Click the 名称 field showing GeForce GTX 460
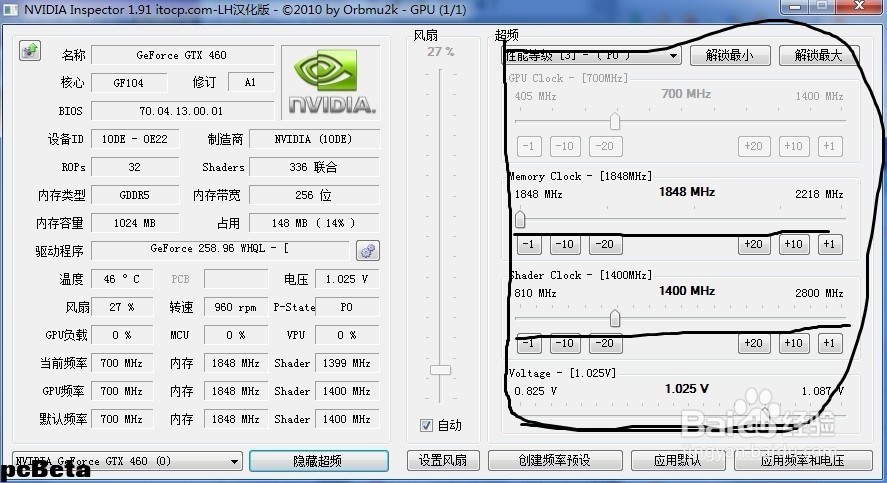887x483 pixels. (182, 55)
